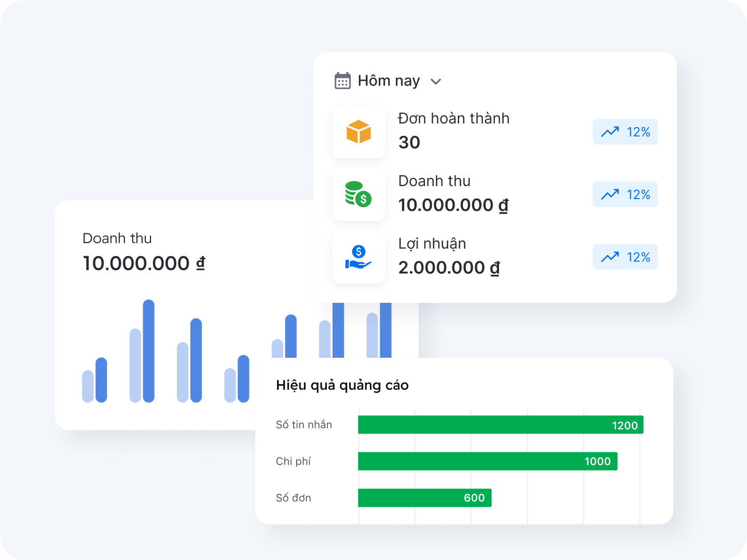
Task: Open the Hôm nay date dropdown
Action: pyautogui.click(x=389, y=81)
